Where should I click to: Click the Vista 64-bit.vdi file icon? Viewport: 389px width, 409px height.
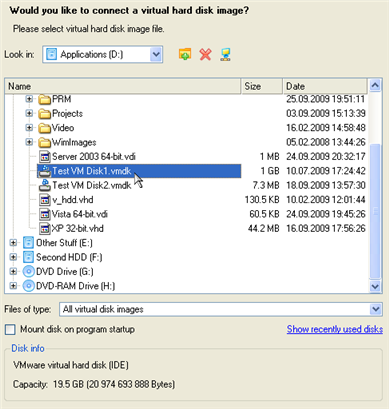45,214
